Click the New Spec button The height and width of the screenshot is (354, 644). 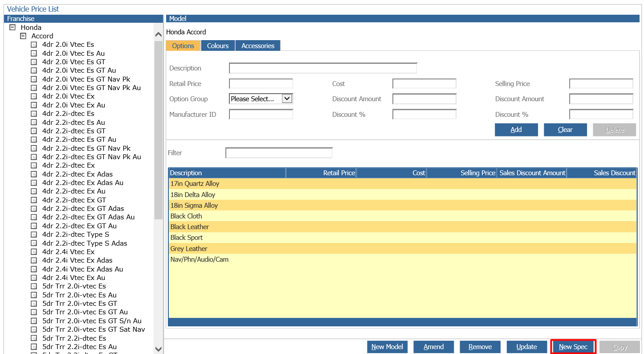click(x=573, y=347)
